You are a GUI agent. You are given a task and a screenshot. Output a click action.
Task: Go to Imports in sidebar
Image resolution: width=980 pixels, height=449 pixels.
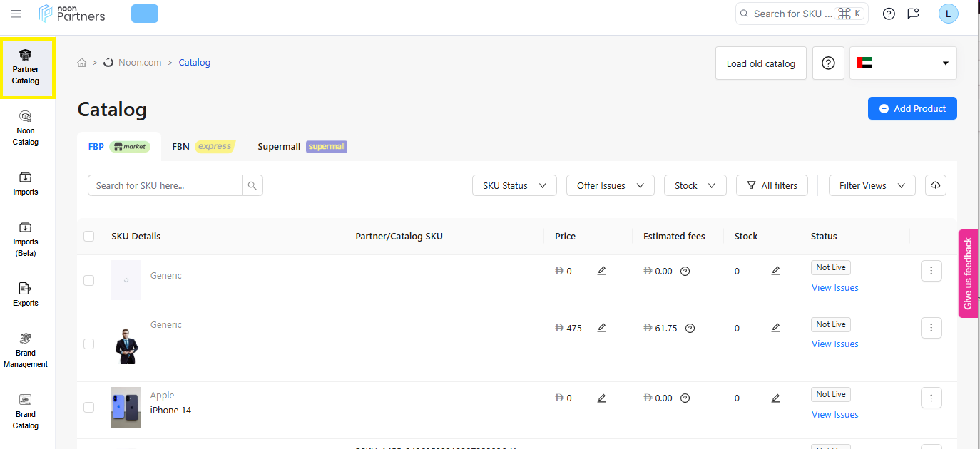26,184
